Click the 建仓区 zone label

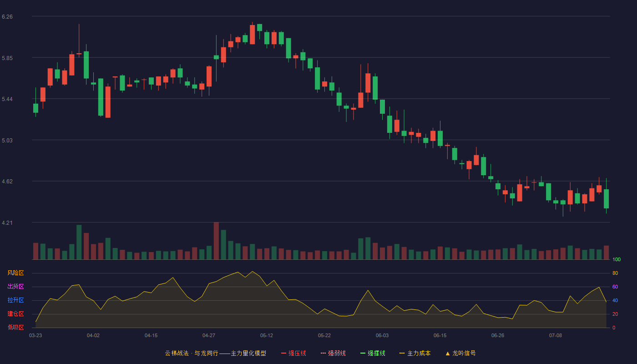(x=15, y=314)
